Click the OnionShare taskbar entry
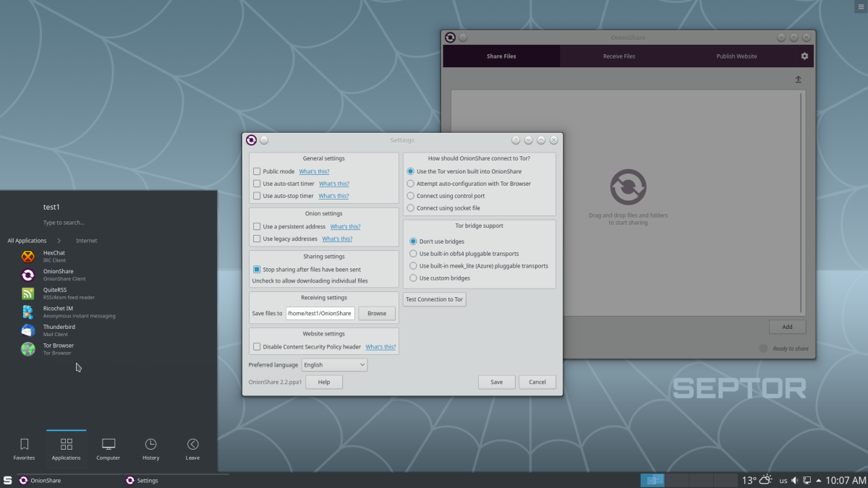 click(69, 480)
